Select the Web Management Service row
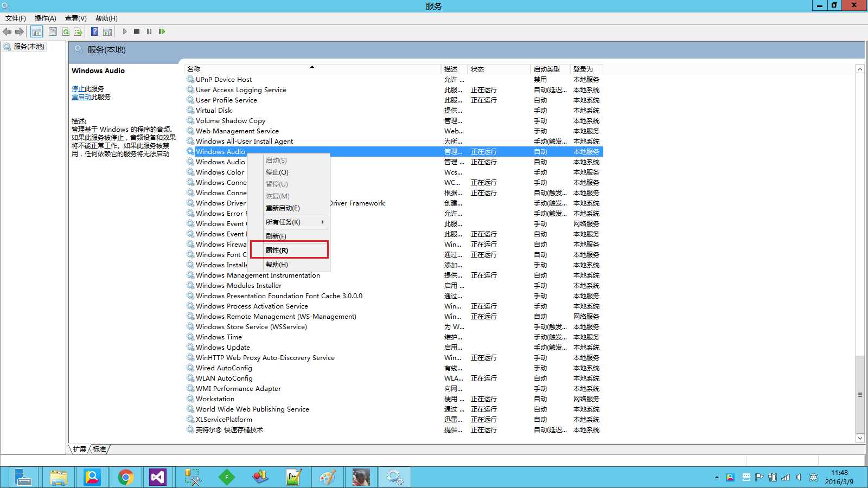Image resolution: width=868 pixels, height=488 pixels. pos(394,131)
